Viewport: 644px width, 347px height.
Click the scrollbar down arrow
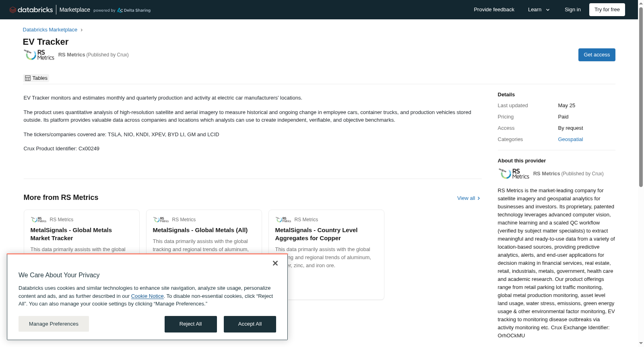point(641,344)
